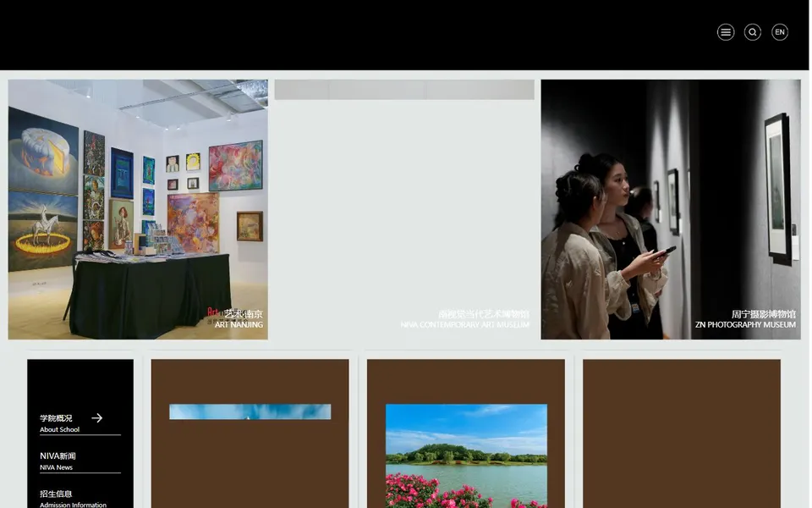
Task: Click the arrow beside About School
Action: [96, 417]
